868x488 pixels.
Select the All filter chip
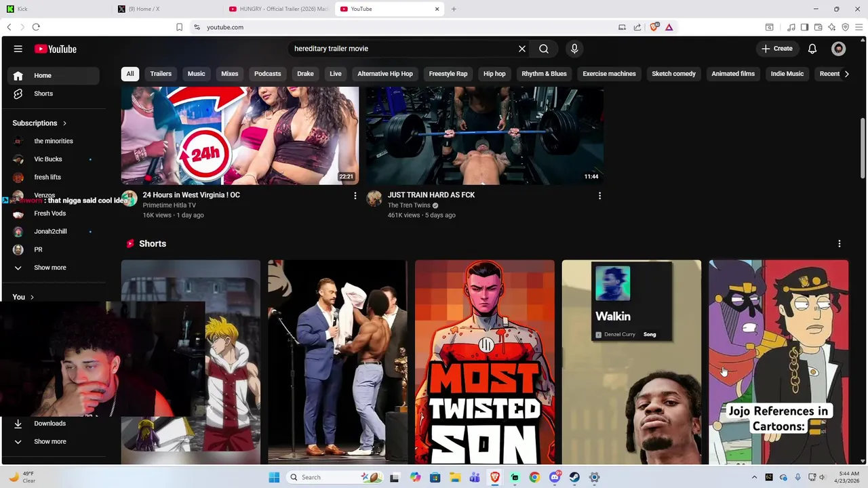pos(130,74)
